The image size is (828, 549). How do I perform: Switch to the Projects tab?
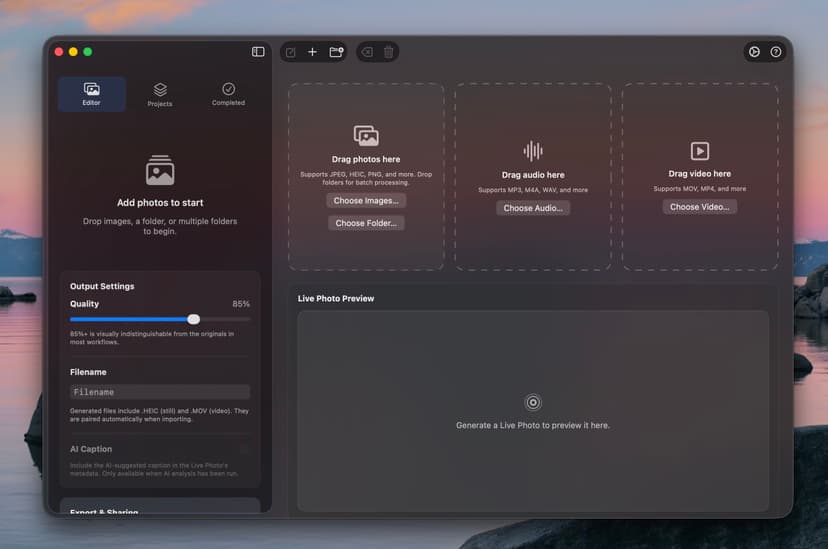pyautogui.click(x=160, y=94)
